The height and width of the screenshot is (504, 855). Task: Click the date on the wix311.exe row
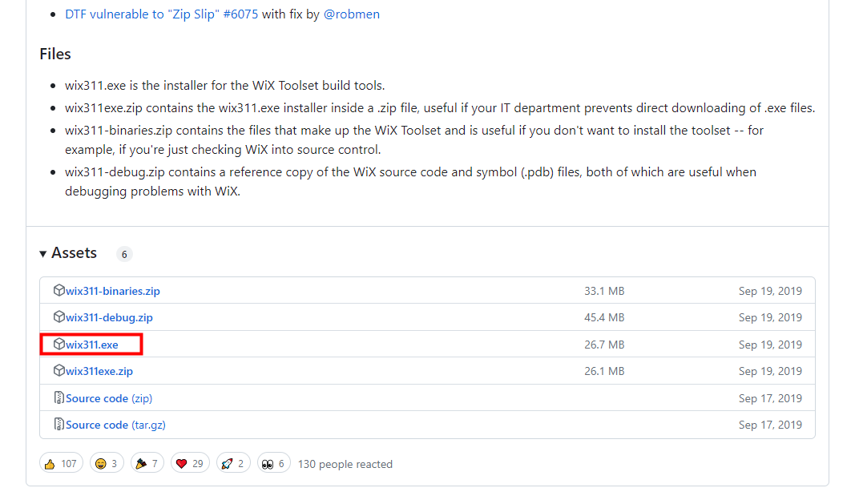770,345
